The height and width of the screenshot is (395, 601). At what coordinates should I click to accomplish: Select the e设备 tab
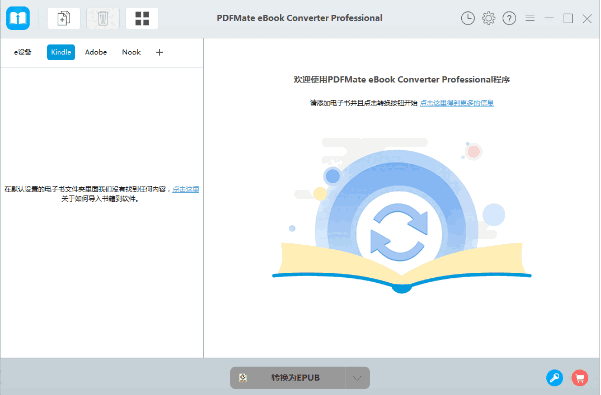click(23, 52)
